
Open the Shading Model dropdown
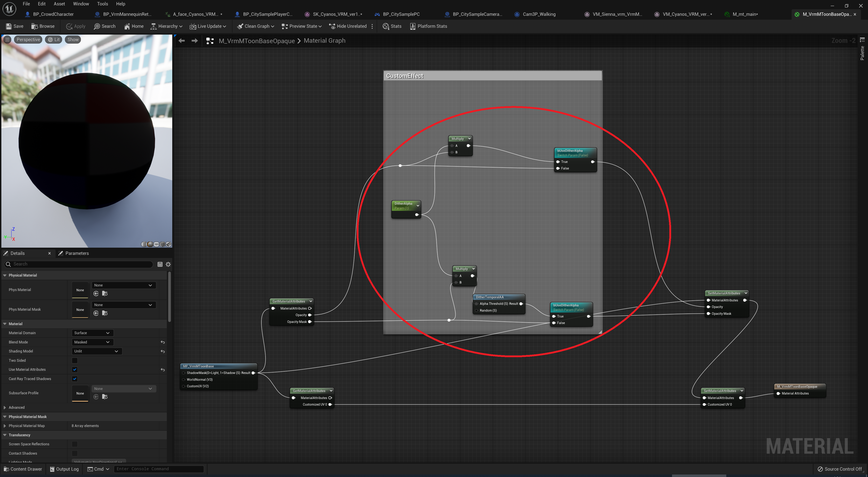[96, 351]
